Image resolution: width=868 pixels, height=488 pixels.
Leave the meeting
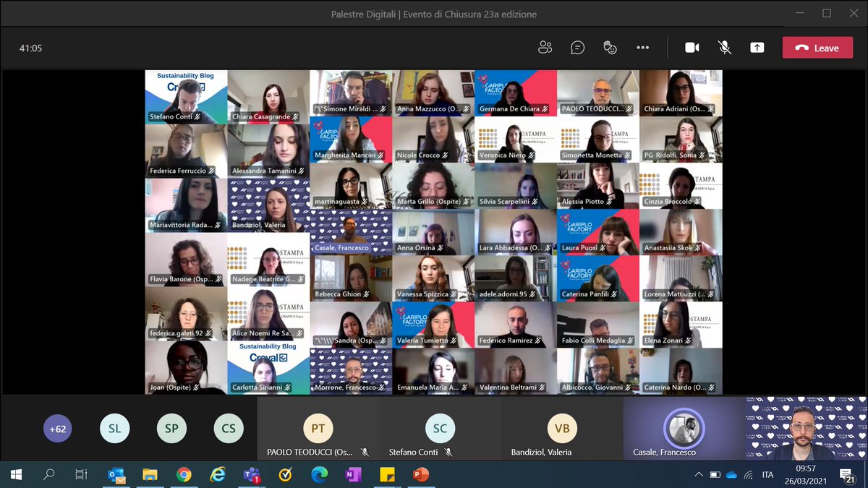coord(817,47)
